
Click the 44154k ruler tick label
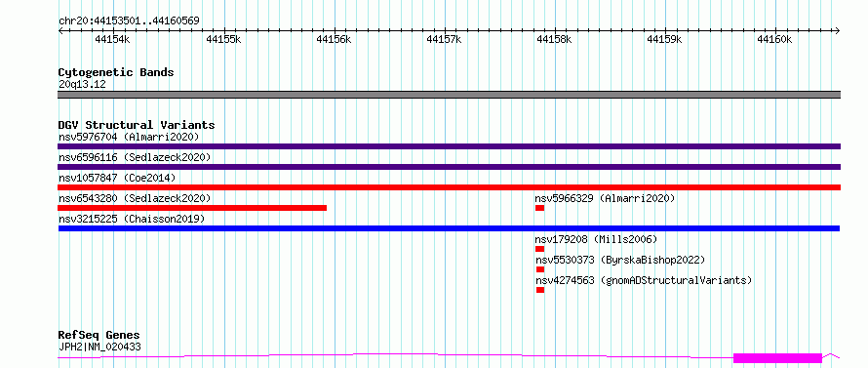(112, 39)
